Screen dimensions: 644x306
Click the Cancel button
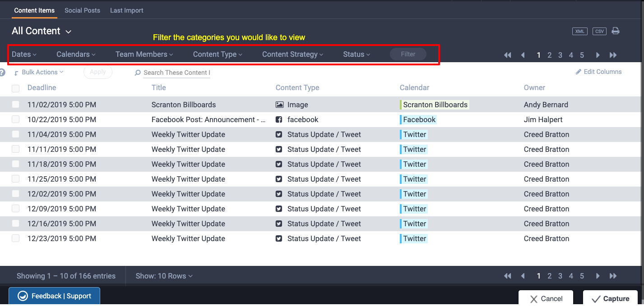pyautogui.click(x=546, y=298)
